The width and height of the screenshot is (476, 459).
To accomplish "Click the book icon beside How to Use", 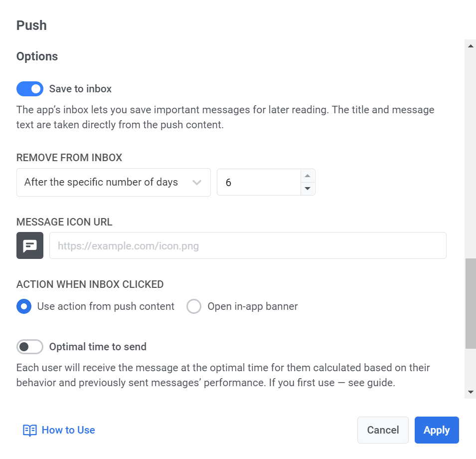I will [x=30, y=430].
